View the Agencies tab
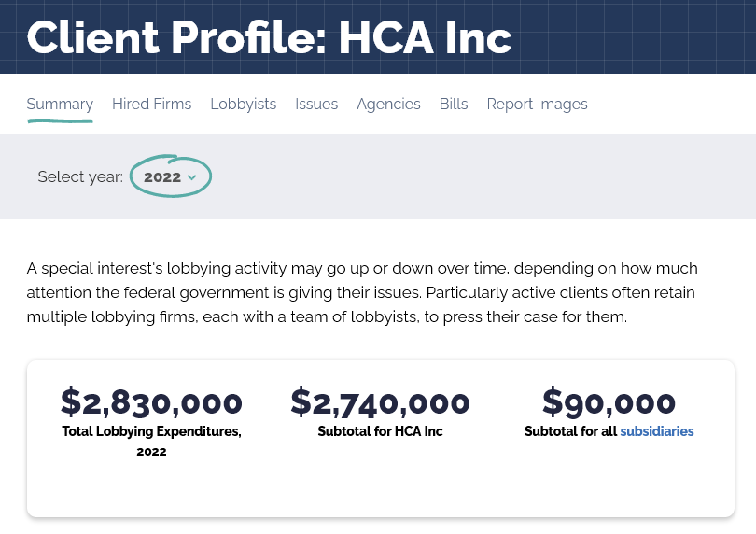 pos(388,105)
